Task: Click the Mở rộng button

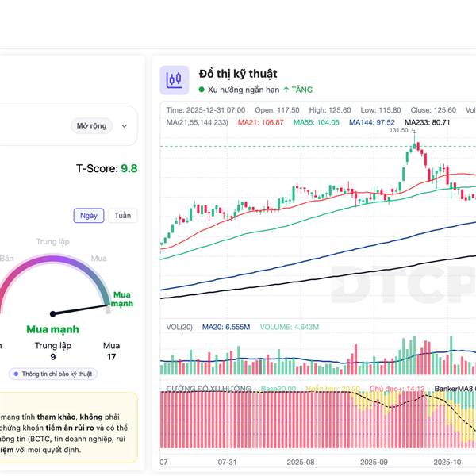Action: pos(92,126)
